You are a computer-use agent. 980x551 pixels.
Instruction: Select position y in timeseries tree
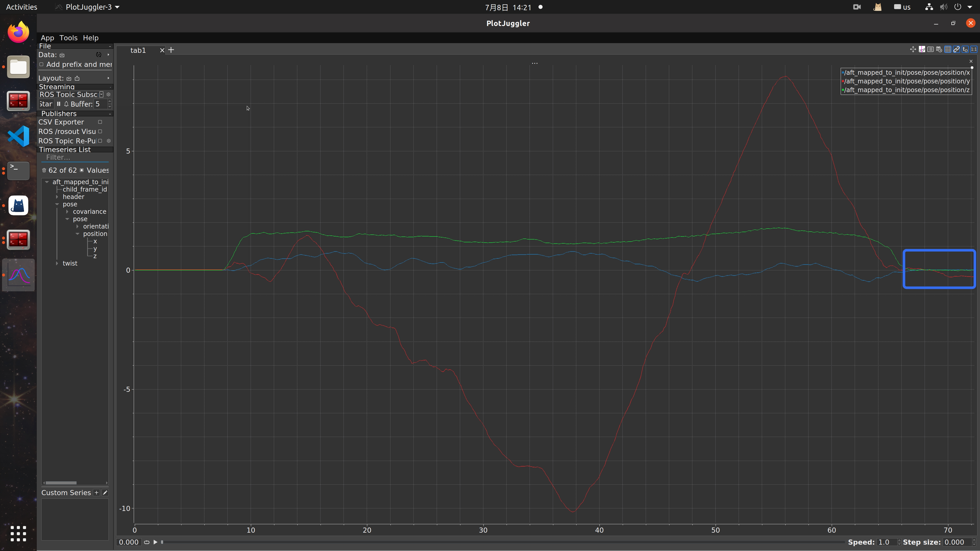(95, 249)
